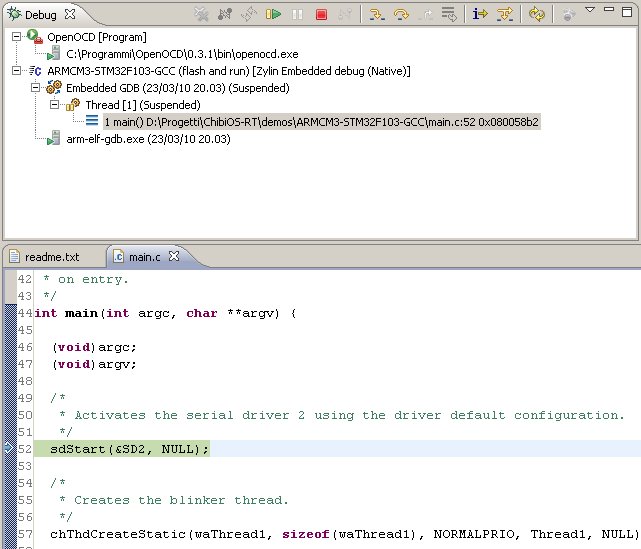Collapse the Embedded GDB node
The image size is (641, 549).
(37, 88)
